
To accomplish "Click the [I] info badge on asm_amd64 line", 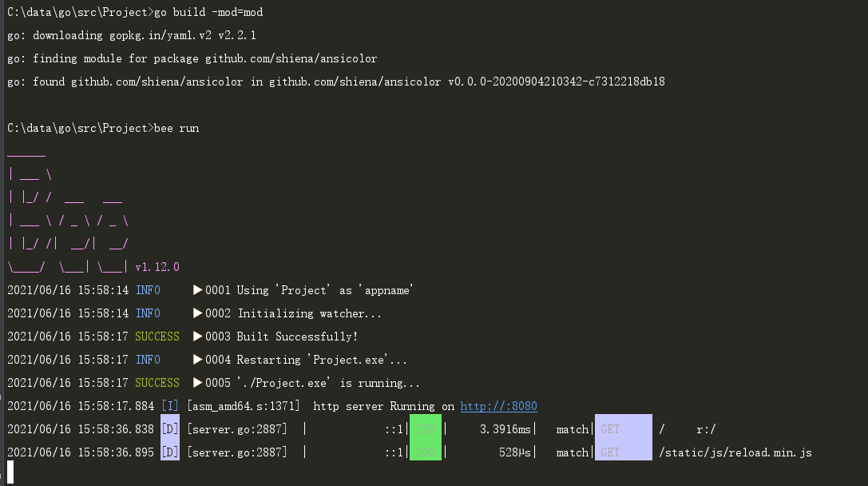I will coord(170,406).
